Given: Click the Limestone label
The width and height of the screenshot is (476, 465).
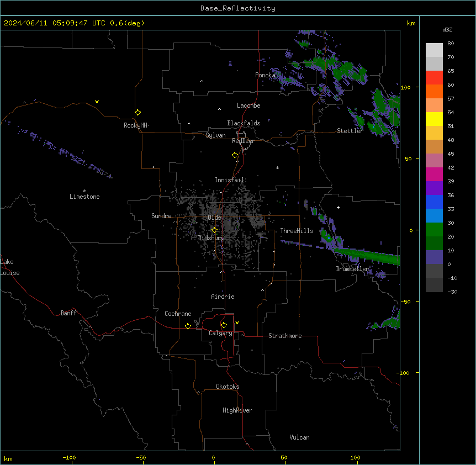Looking at the screenshot, I should [84, 197].
